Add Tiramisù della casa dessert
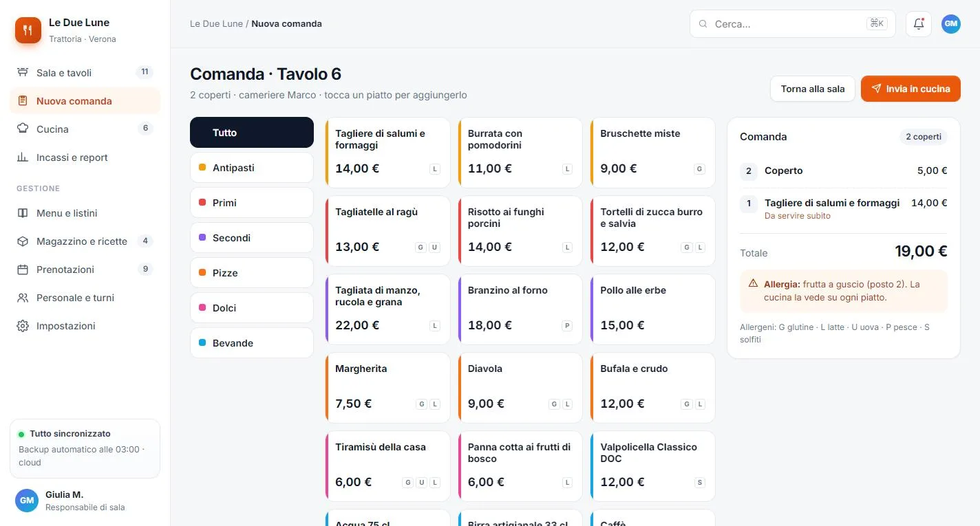The image size is (980, 526). (x=387, y=465)
